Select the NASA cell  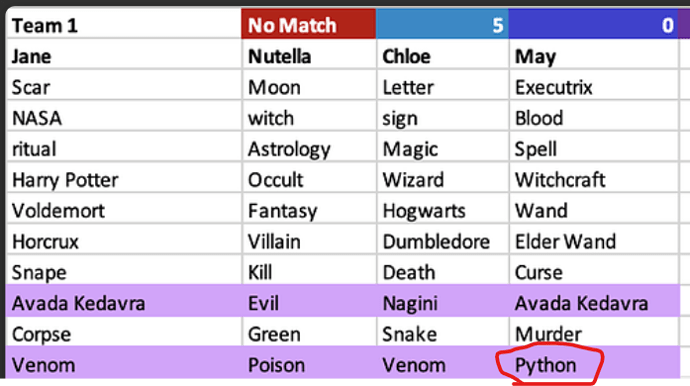pos(124,116)
